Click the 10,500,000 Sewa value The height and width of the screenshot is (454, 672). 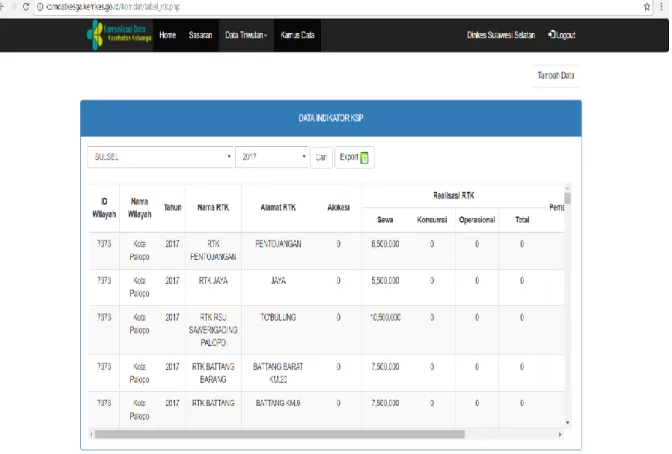(385, 318)
